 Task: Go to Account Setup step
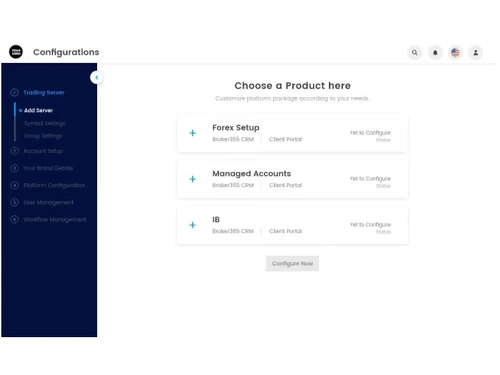tap(43, 151)
